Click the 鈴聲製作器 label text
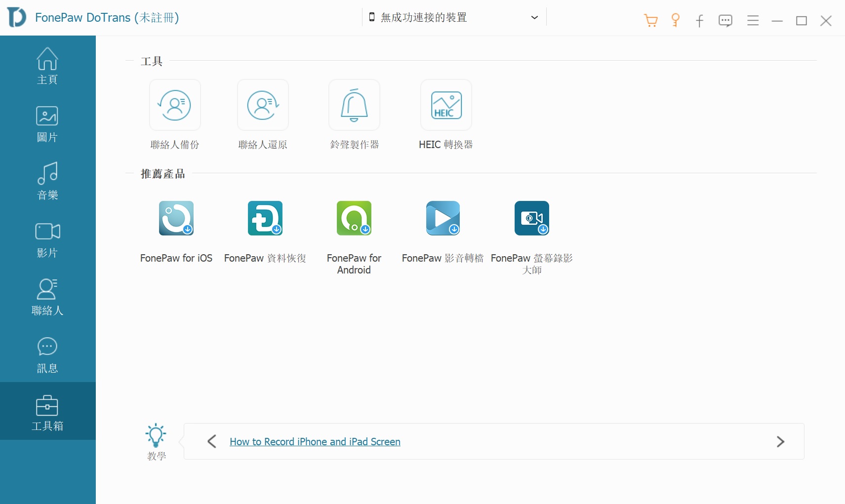The width and height of the screenshot is (845, 504). [355, 145]
